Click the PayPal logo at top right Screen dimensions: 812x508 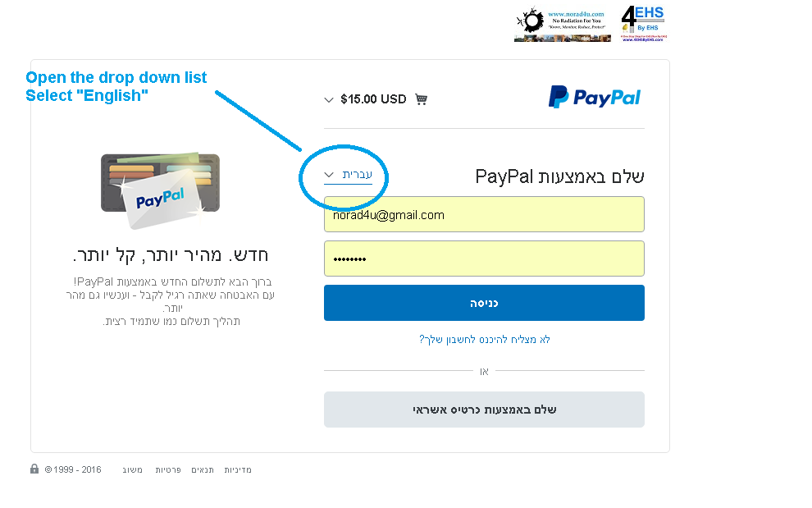[595, 97]
